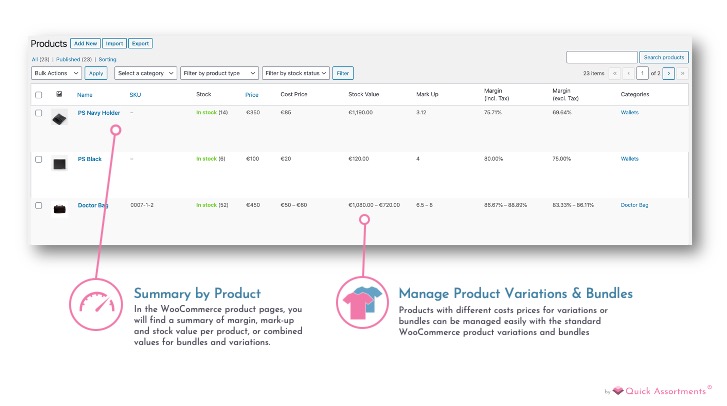Apply the selected bulk action
Viewport: 727px width, 406px height.
click(96, 73)
